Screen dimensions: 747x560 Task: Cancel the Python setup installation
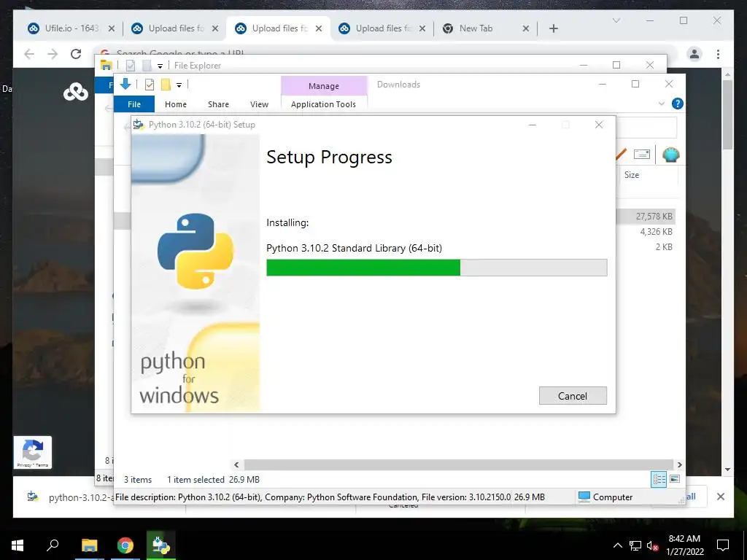coord(573,396)
